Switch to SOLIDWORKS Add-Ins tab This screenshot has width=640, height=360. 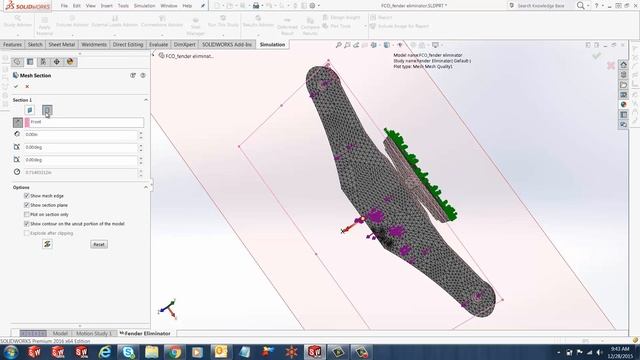[x=227, y=44]
